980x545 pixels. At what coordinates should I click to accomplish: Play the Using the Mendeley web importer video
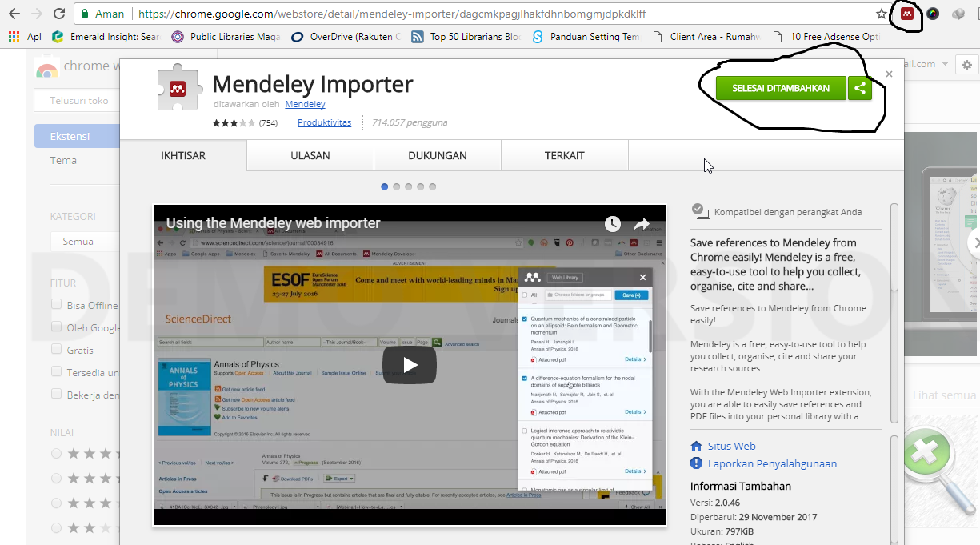tap(410, 365)
